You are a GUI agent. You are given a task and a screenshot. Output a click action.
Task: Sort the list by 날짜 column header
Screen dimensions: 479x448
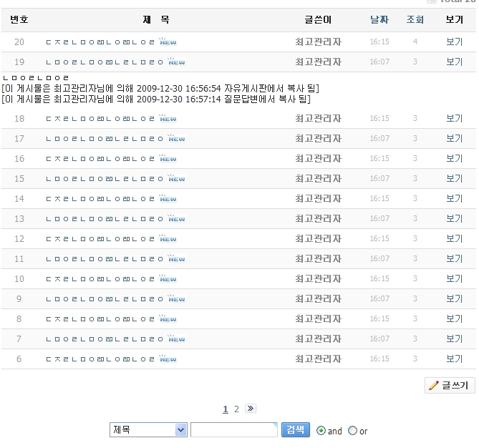pos(379,20)
